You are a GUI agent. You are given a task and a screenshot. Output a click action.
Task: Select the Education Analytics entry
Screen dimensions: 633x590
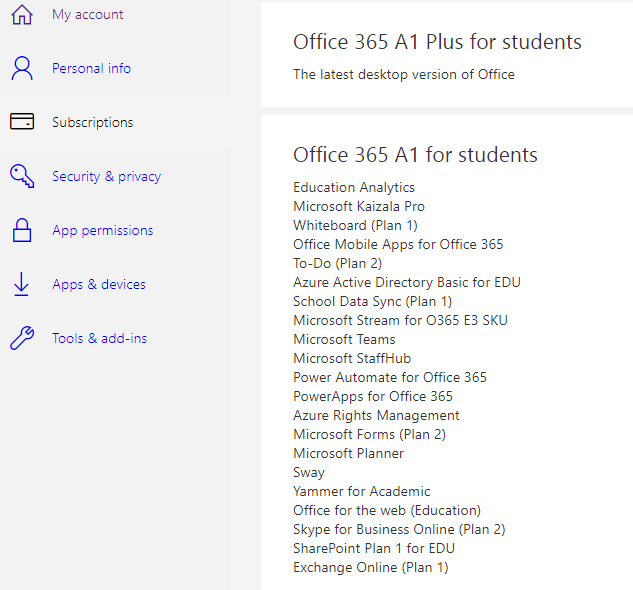(354, 188)
